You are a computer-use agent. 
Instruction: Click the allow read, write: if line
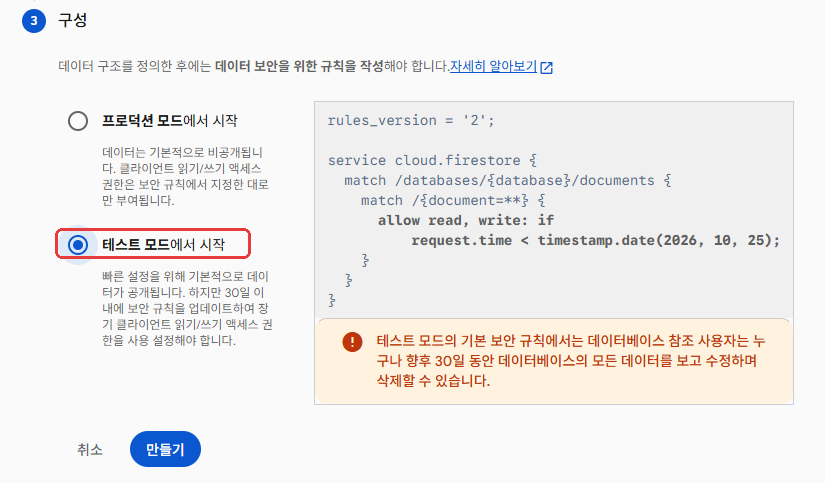[466, 220]
